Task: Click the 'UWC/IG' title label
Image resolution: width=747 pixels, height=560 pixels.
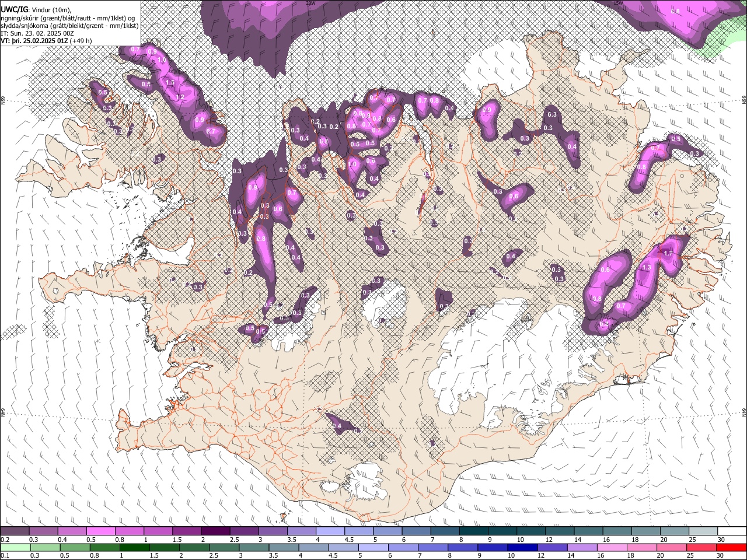Action: click(14, 10)
